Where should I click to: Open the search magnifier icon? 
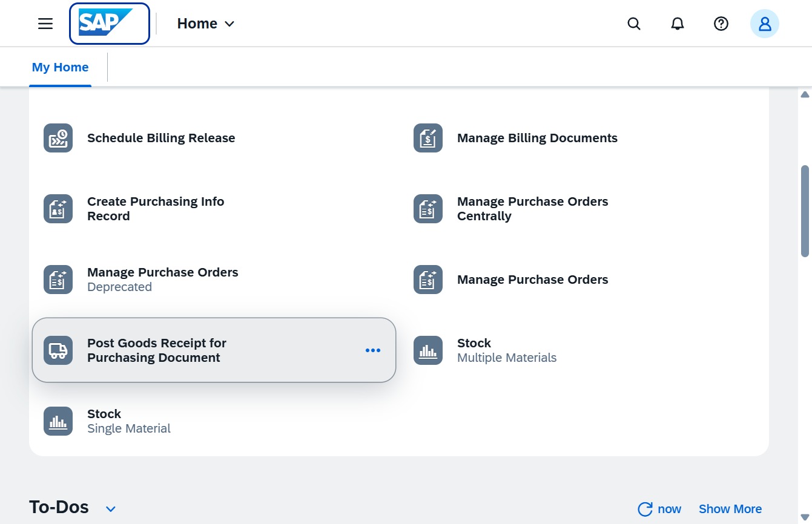point(634,24)
